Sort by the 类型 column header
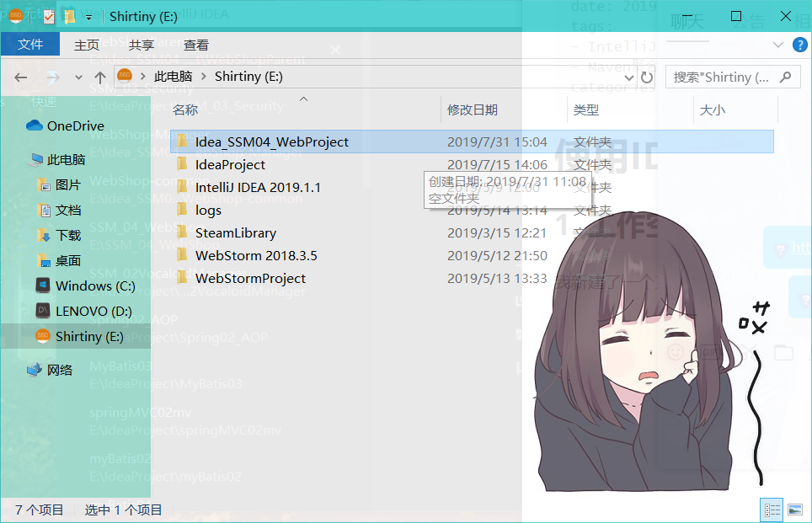 coord(586,109)
